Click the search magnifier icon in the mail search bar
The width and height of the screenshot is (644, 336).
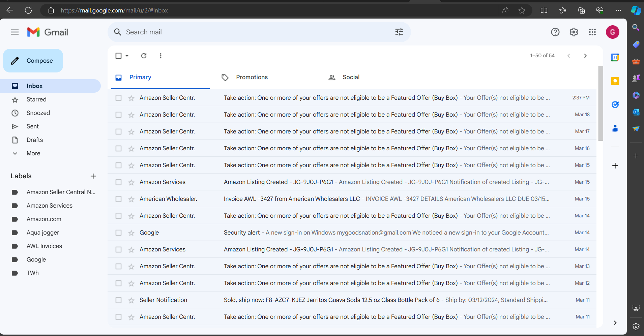click(x=117, y=32)
